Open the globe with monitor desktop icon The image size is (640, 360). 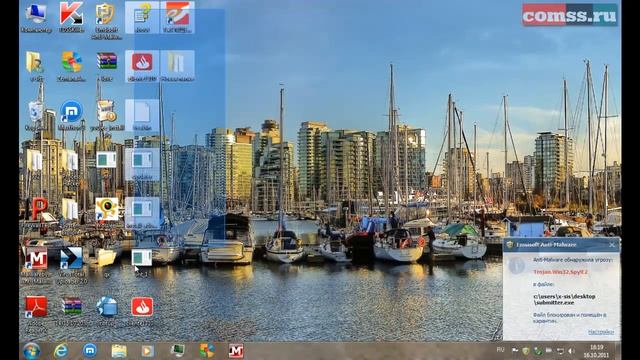pos(107,307)
